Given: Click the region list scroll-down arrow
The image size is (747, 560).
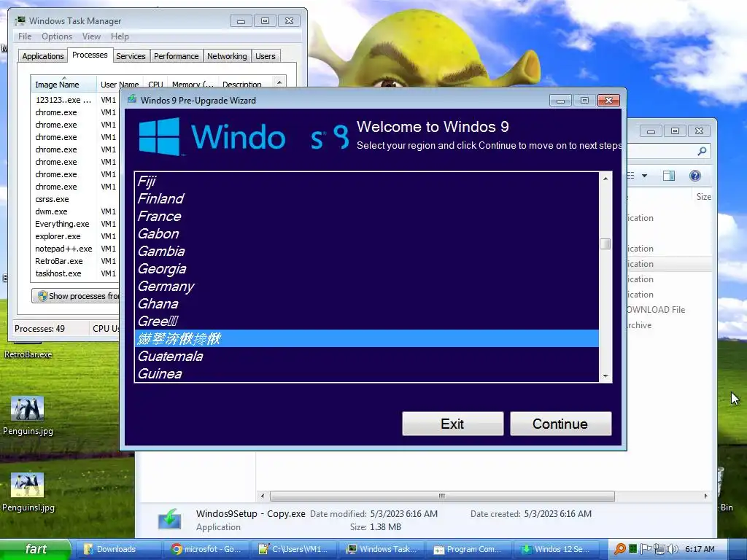Looking at the screenshot, I should (605, 376).
